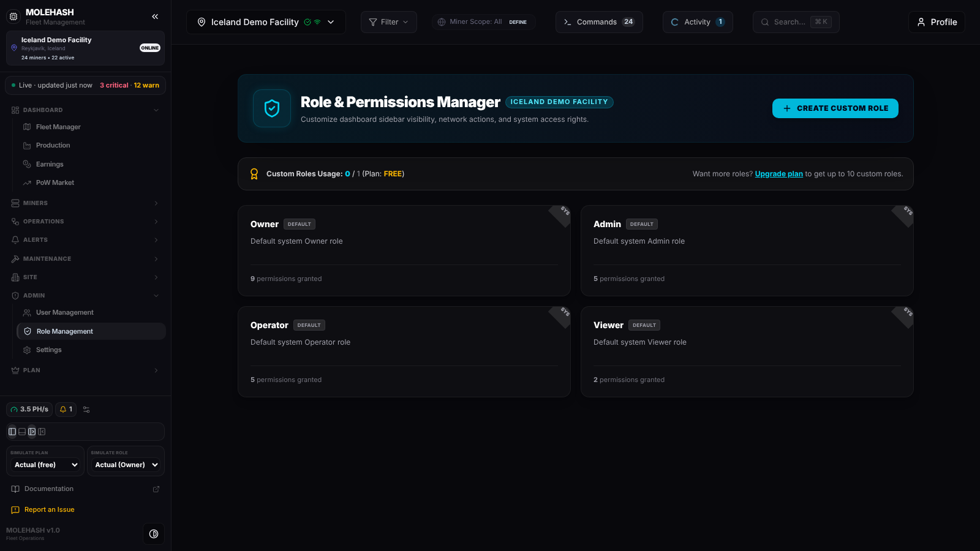Toggle the collapse-left panel layout icon
The height and width of the screenshot is (551, 980).
coord(42,432)
